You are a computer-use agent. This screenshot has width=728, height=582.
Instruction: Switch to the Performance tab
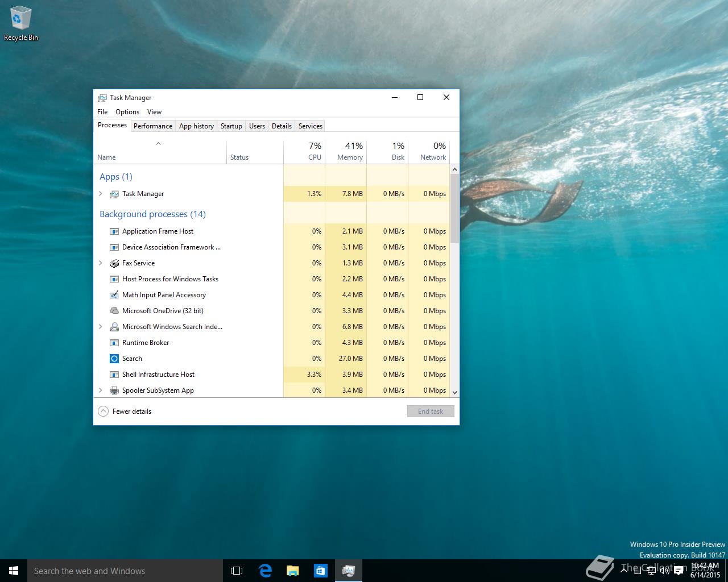click(x=153, y=126)
